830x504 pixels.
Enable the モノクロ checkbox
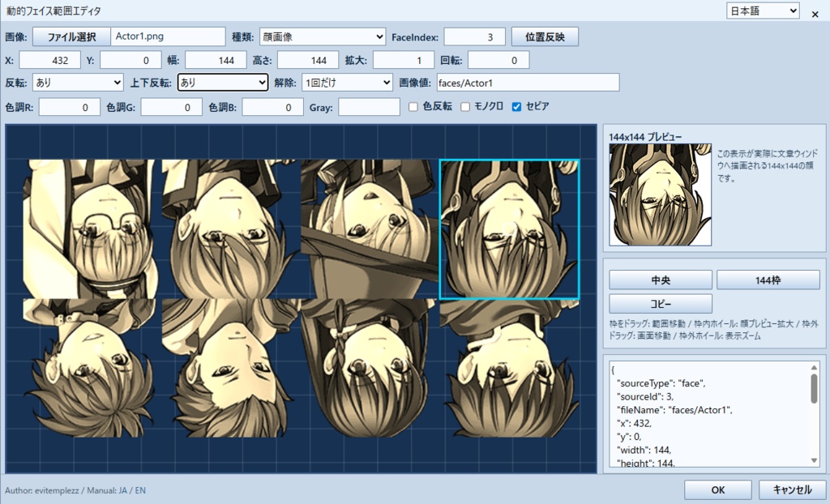[x=465, y=107]
